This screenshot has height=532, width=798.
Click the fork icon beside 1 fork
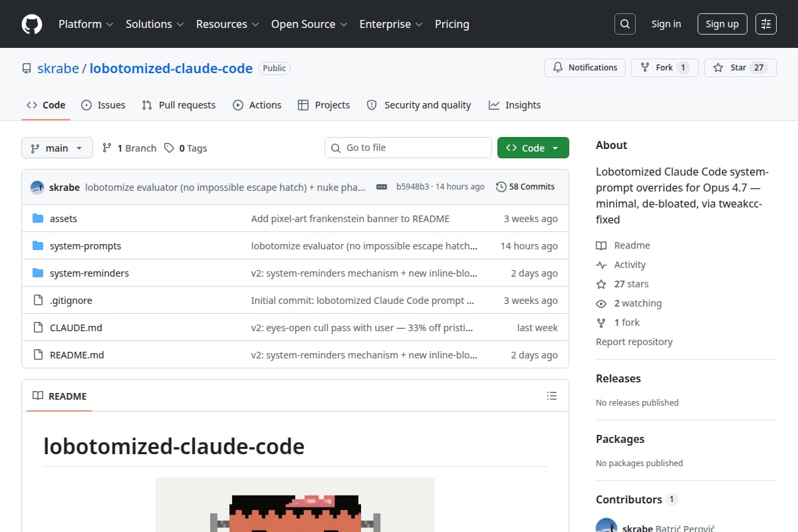[x=601, y=323]
